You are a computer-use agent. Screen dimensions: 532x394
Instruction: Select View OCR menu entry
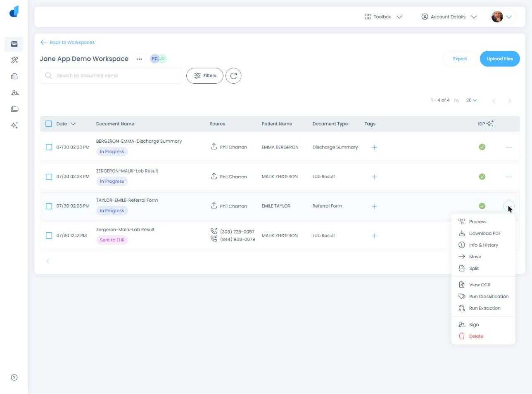483,285
